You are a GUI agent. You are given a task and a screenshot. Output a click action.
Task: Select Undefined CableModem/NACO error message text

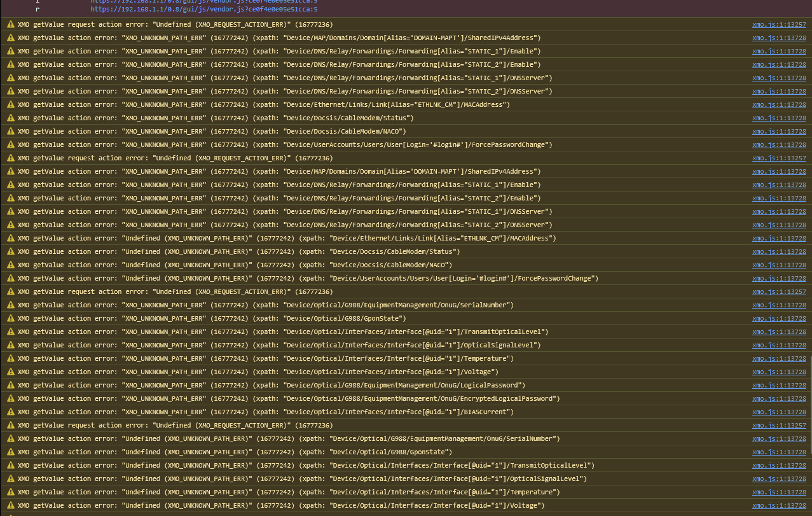(x=235, y=265)
